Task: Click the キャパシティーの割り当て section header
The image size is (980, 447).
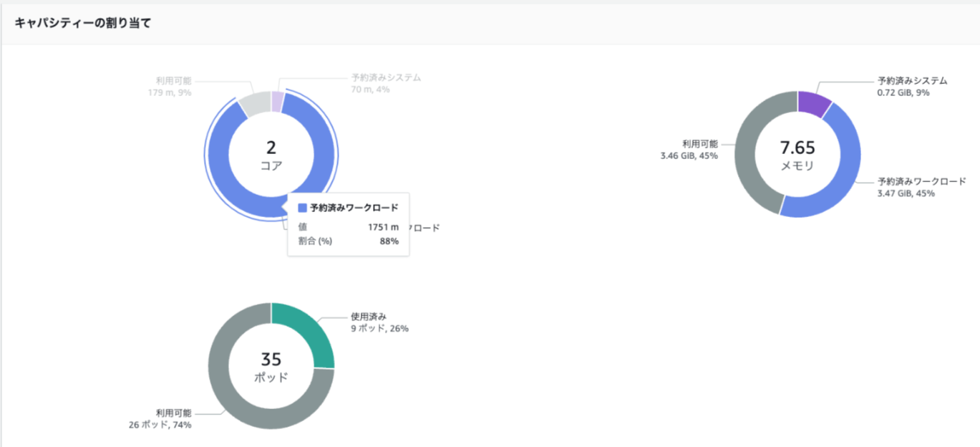Action: [83, 23]
